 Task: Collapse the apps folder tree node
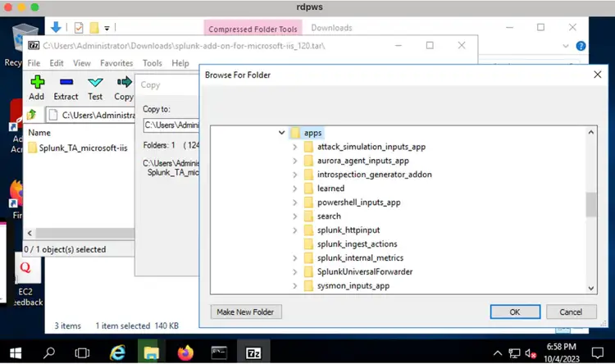[x=282, y=133]
